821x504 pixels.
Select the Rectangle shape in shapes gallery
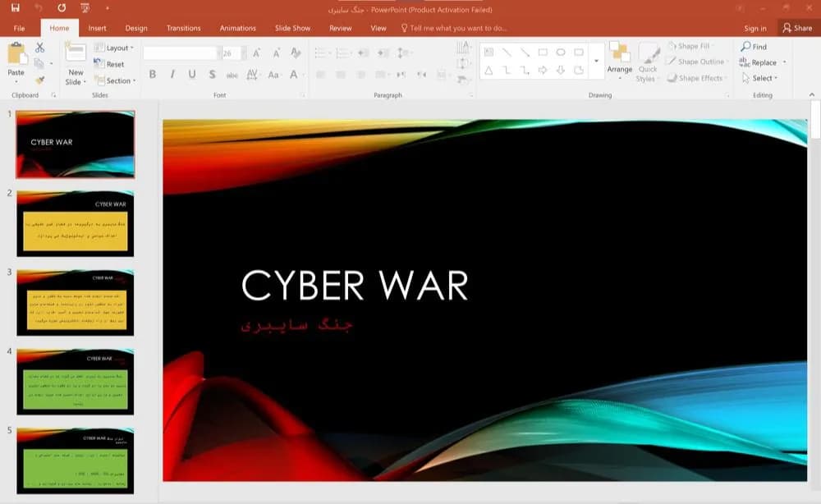click(543, 52)
